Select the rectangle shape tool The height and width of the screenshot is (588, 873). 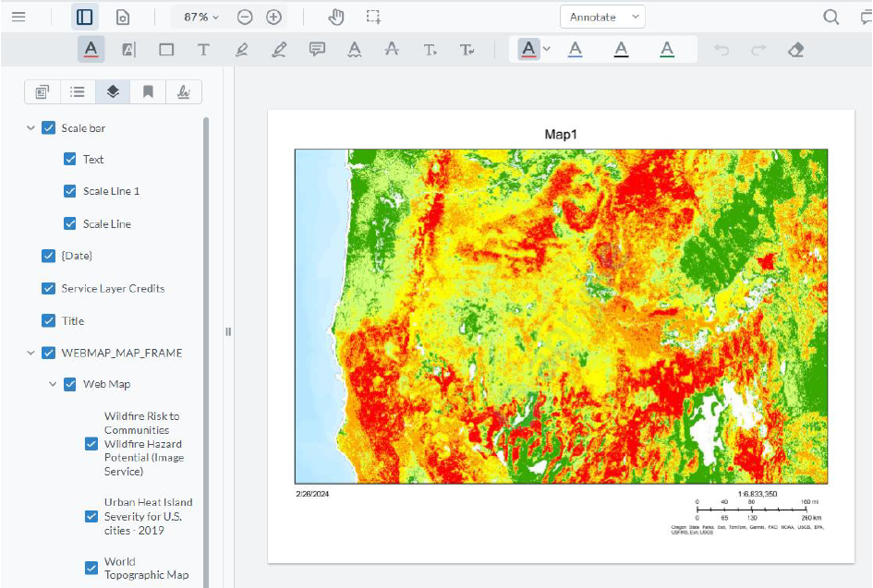click(165, 50)
